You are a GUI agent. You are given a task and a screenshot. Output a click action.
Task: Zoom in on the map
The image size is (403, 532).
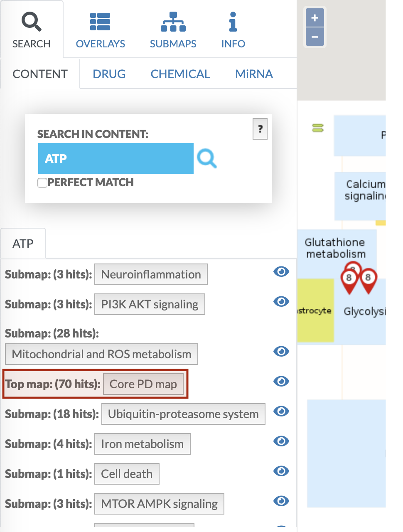tap(315, 18)
